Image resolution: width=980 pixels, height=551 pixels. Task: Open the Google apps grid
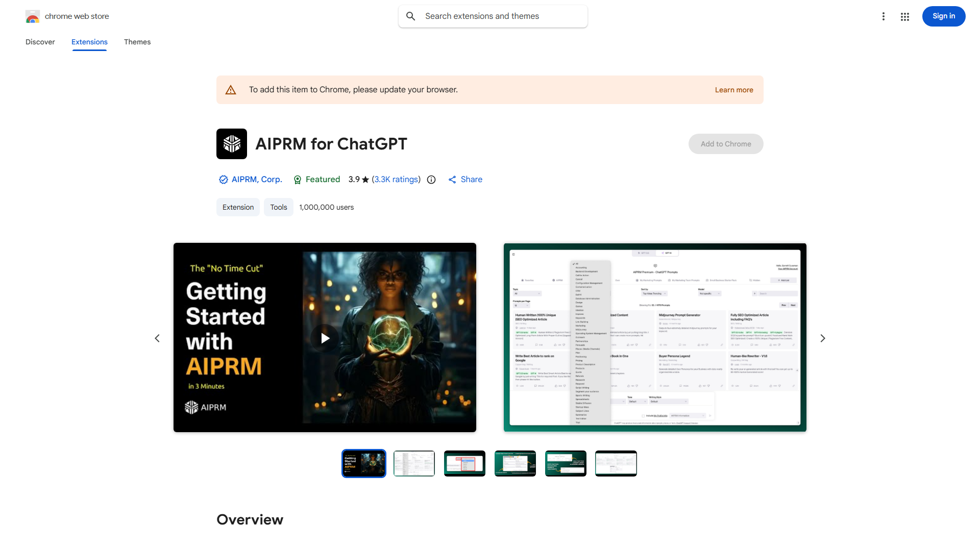904,16
